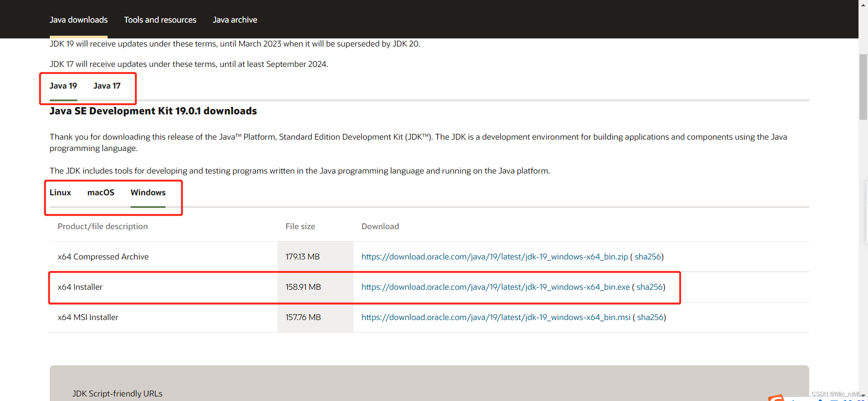Image resolution: width=868 pixels, height=401 pixels.
Task: Download the jdk-19 windows-x64 msi link
Action: coord(496,317)
